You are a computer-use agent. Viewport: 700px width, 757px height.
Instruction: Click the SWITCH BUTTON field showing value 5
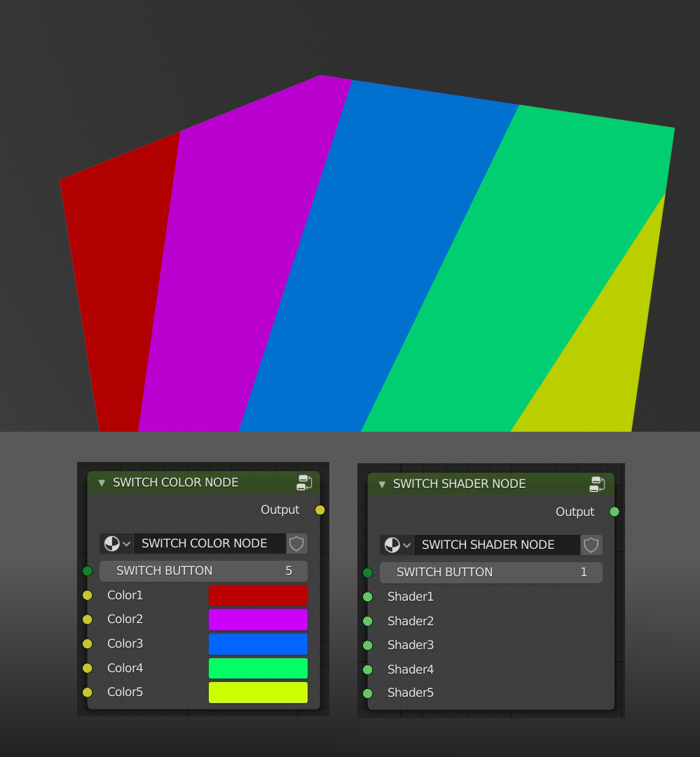(203, 571)
